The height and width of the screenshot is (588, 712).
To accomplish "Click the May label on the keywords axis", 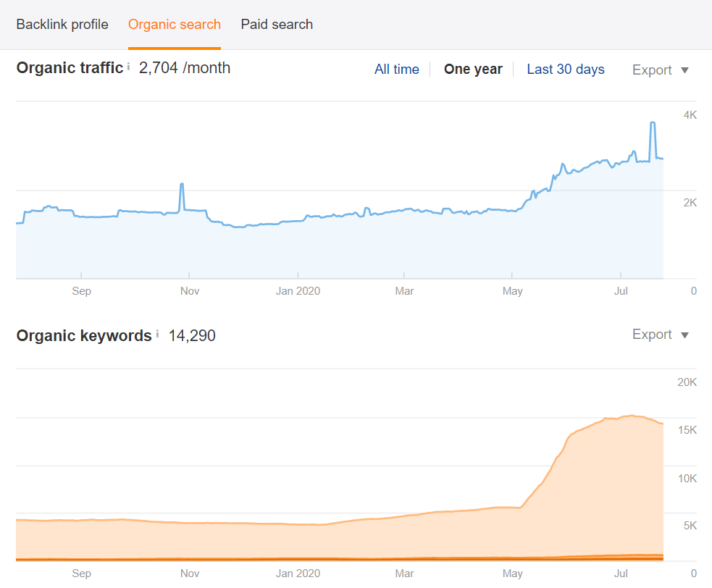I will click(512, 574).
